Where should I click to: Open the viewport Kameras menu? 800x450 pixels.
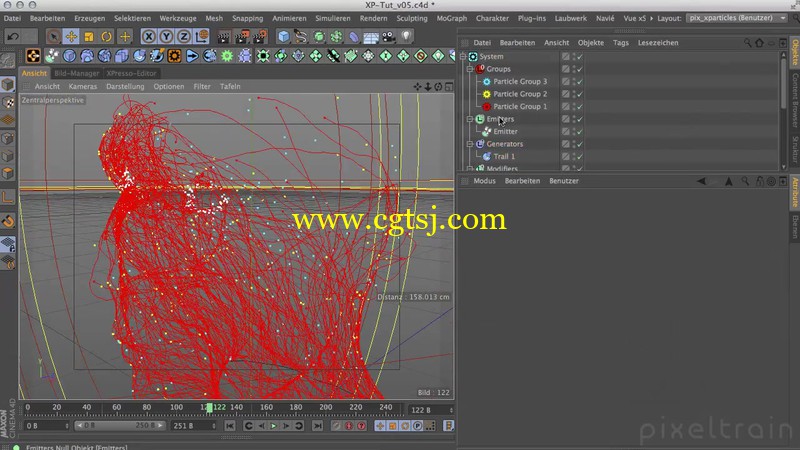83,86
